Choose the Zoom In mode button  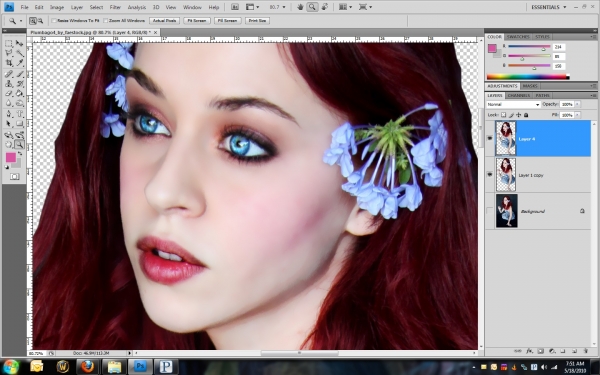coord(33,21)
